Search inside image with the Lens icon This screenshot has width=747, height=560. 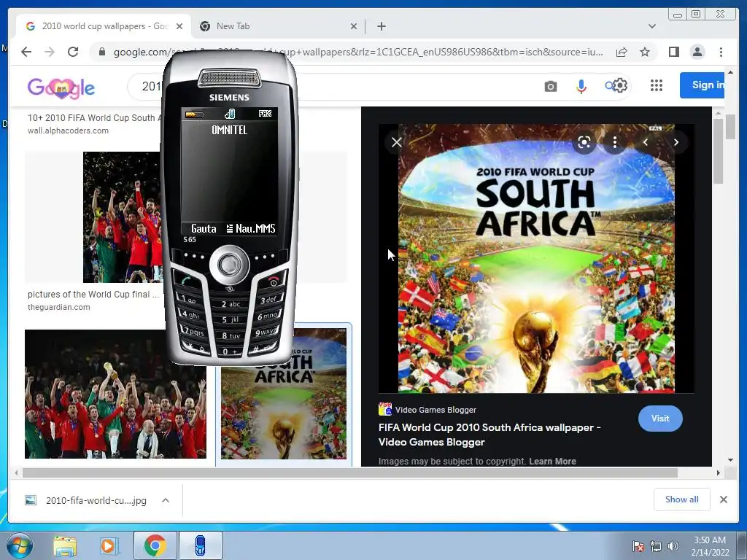point(584,142)
